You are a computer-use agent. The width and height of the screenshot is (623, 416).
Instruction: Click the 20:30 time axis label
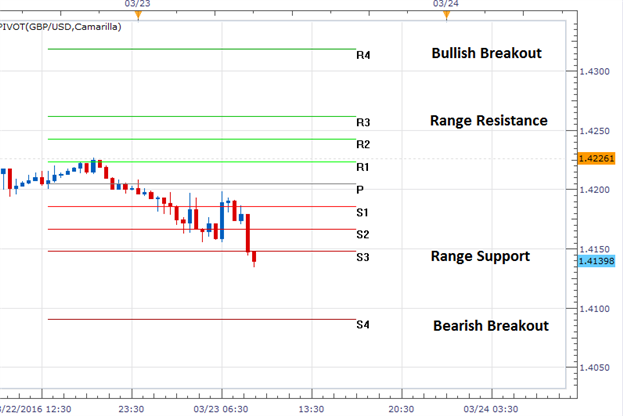tap(401, 409)
